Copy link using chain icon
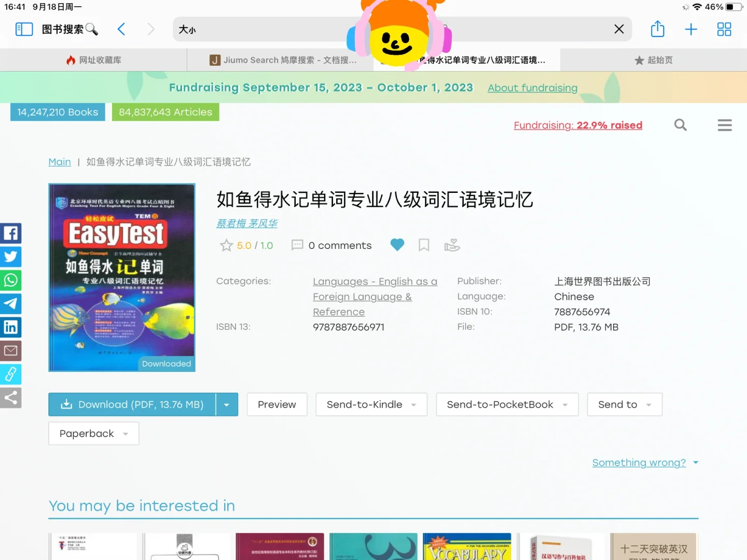The image size is (747, 560). [10, 374]
